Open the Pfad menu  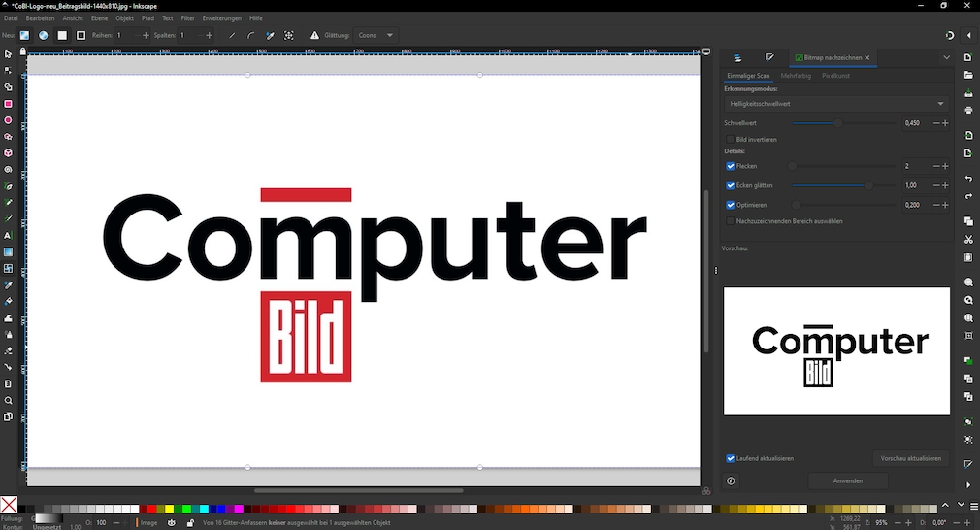pyautogui.click(x=147, y=18)
